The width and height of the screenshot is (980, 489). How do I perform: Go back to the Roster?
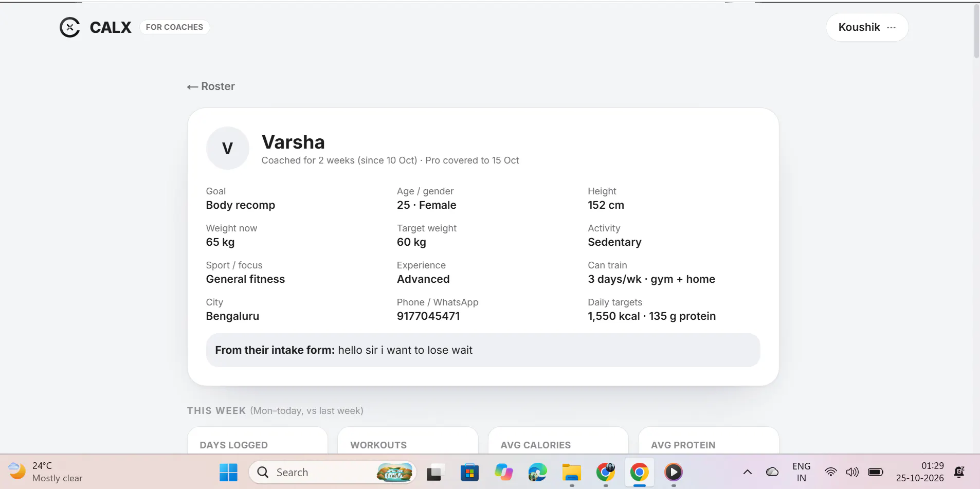(211, 86)
